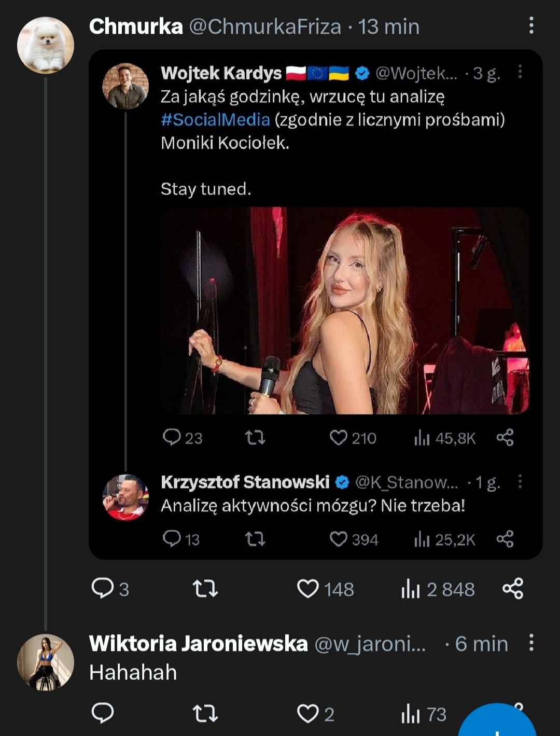
Task: Retweet Chmurka's post
Action: coord(205,589)
